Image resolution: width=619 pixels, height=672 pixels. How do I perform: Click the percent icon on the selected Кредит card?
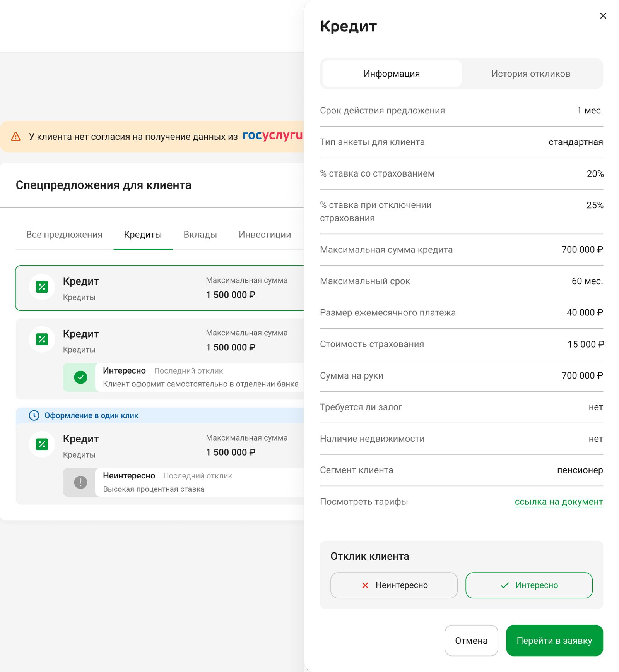coord(42,287)
